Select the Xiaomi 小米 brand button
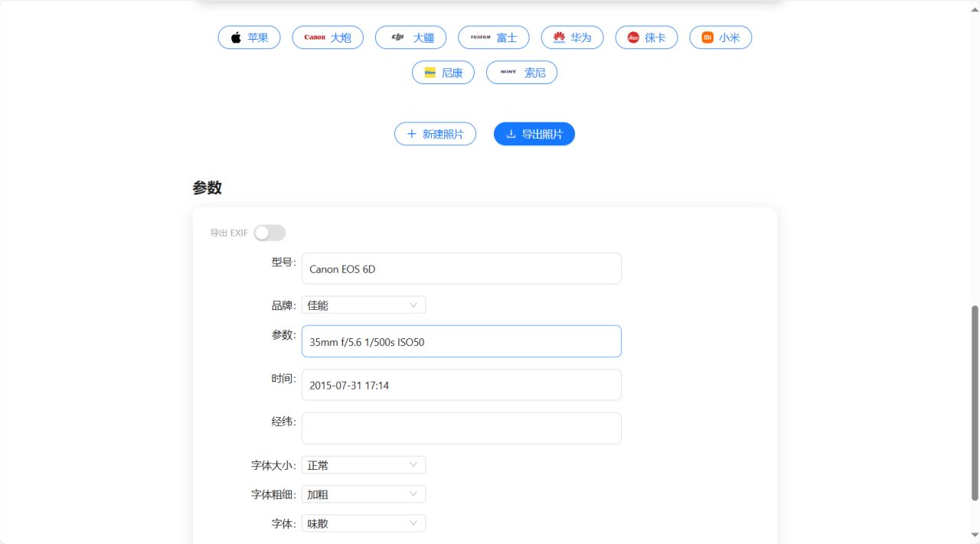The width and height of the screenshot is (980, 544). point(720,37)
